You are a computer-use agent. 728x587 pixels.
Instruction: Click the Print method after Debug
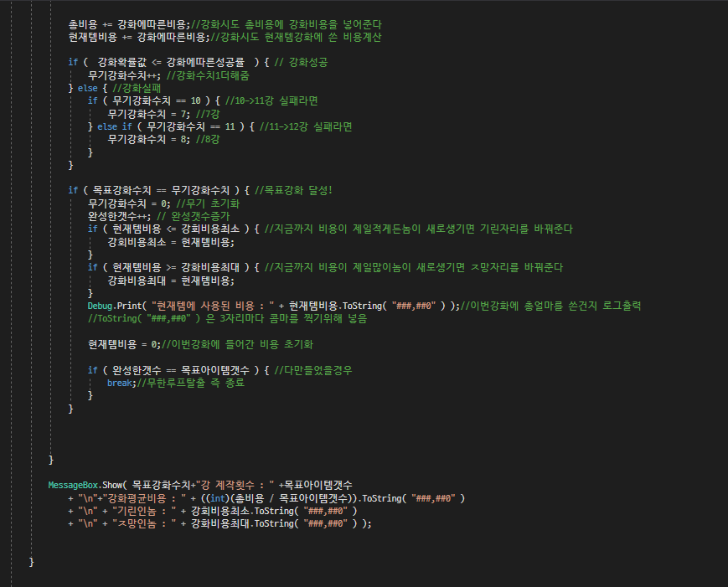tap(131, 306)
